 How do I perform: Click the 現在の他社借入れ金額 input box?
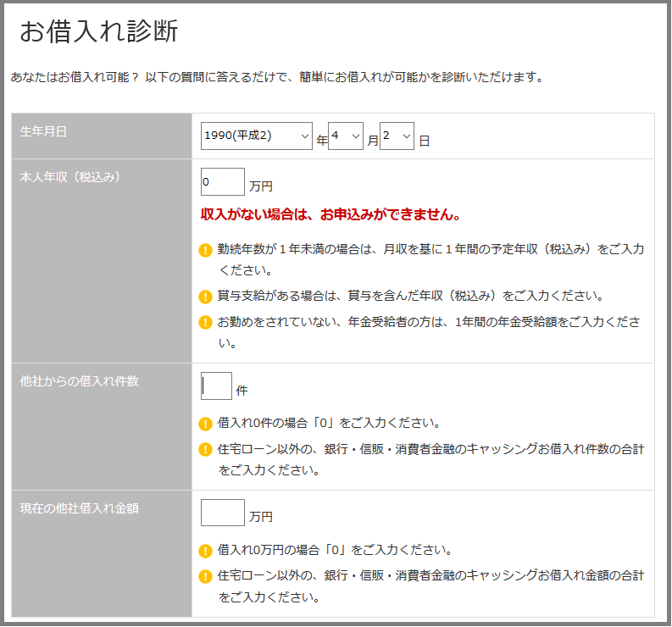tap(222, 513)
